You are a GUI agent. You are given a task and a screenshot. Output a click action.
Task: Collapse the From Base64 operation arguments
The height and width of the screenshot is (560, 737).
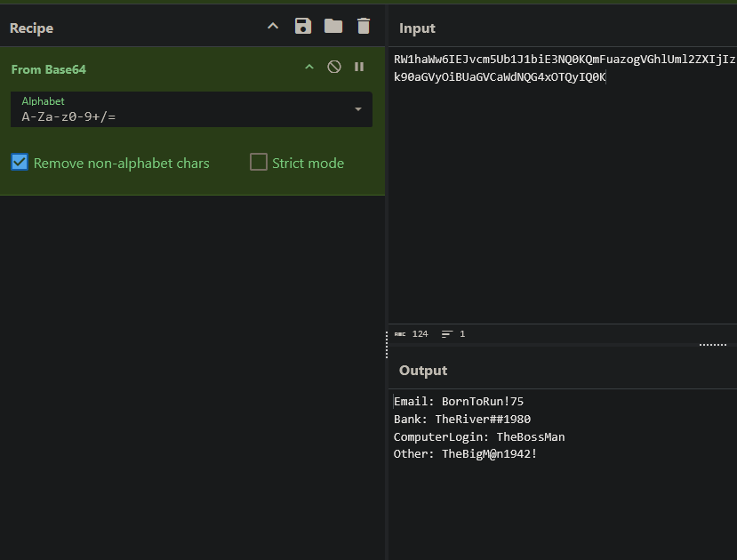pyautogui.click(x=309, y=67)
